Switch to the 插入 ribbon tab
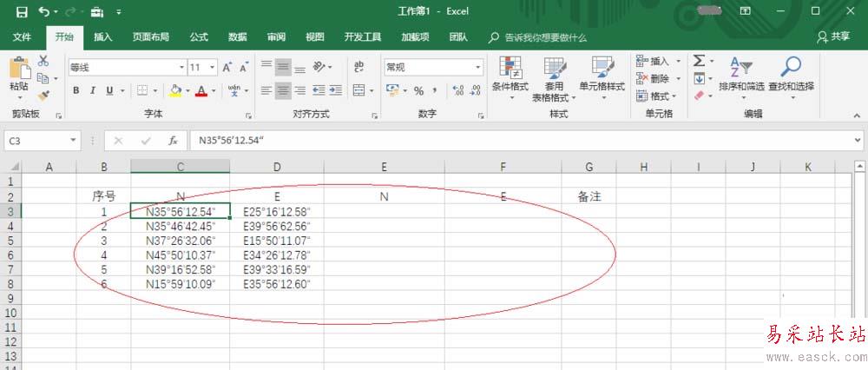This screenshot has height=370, width=868. click(x=103, y=37)
